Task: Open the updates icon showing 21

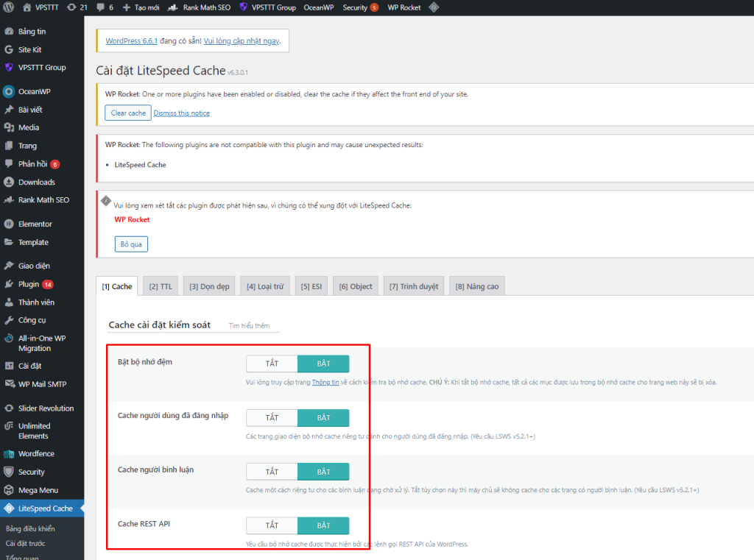Action: 71,7
